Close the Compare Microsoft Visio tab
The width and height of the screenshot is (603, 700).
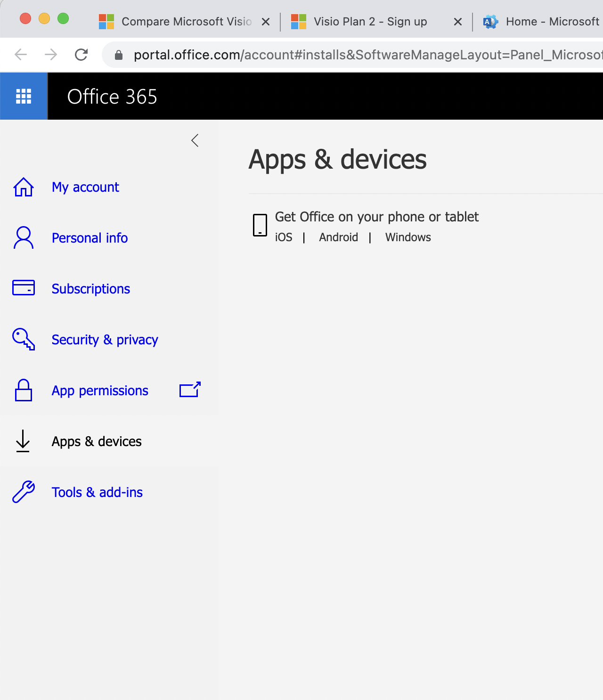click(x=266, y=22)
